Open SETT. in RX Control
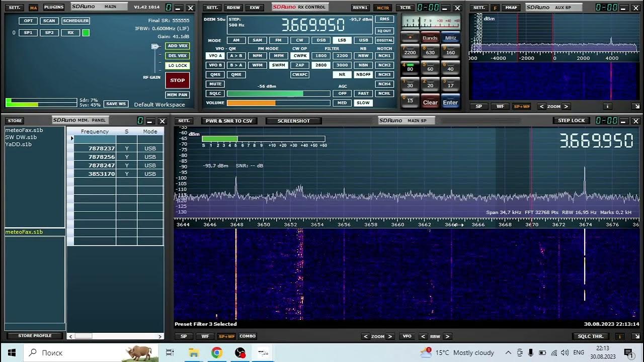The width and height of the screenshot is (644, 362). point(212,8)
